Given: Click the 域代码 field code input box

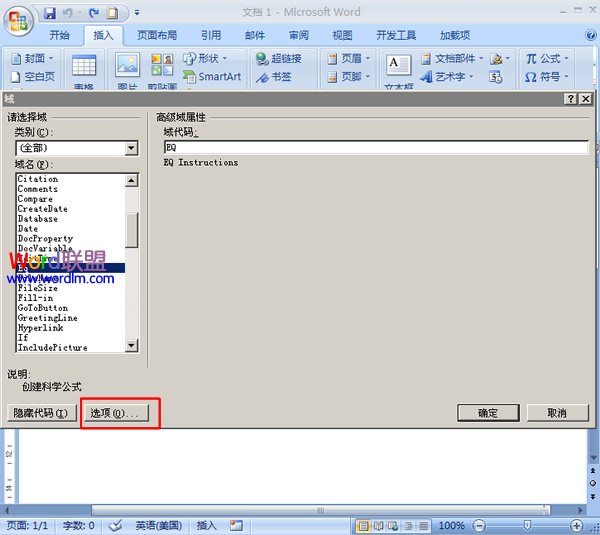Looking at the screenshot, I should point(375,147).
